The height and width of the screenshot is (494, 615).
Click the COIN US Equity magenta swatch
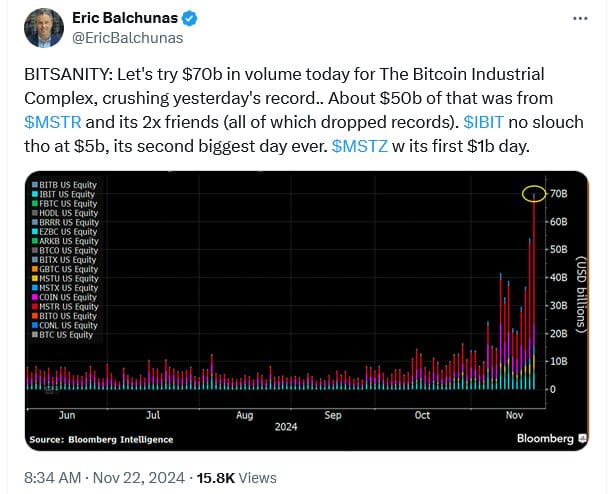point(35,297)
